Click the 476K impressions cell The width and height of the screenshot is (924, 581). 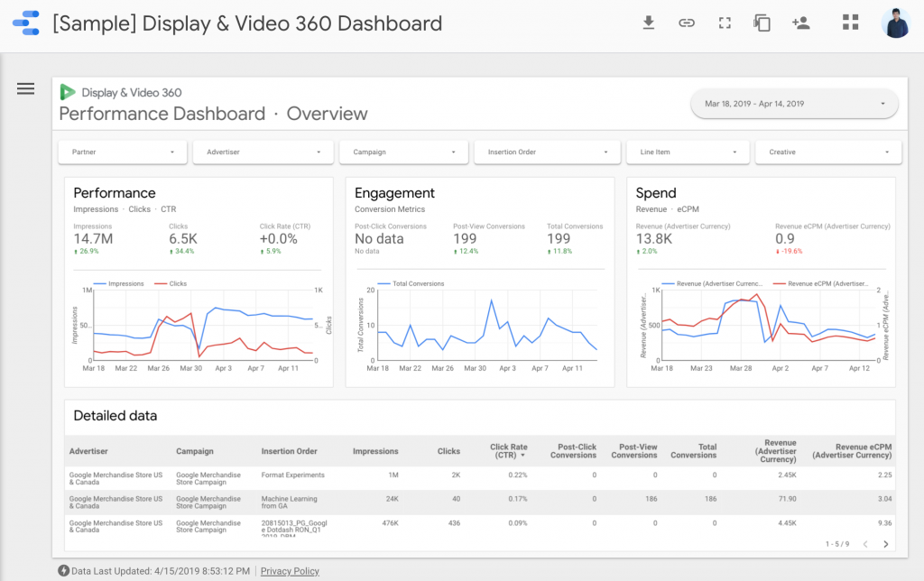[x=390, y=522]
